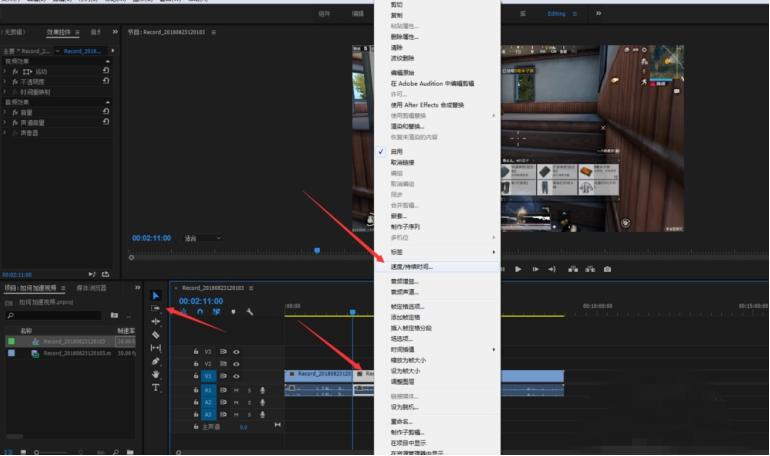Choose 音频增益... in the context menu
This screenshot has height=456, width=770.
[x=438, y=281]
